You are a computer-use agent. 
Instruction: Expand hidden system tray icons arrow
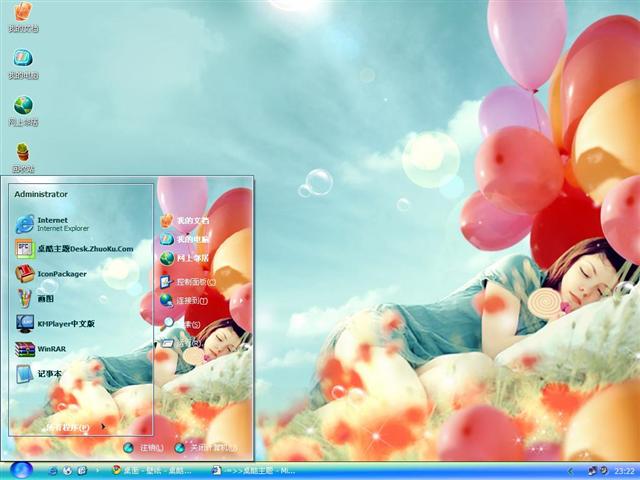coord(571,471)
